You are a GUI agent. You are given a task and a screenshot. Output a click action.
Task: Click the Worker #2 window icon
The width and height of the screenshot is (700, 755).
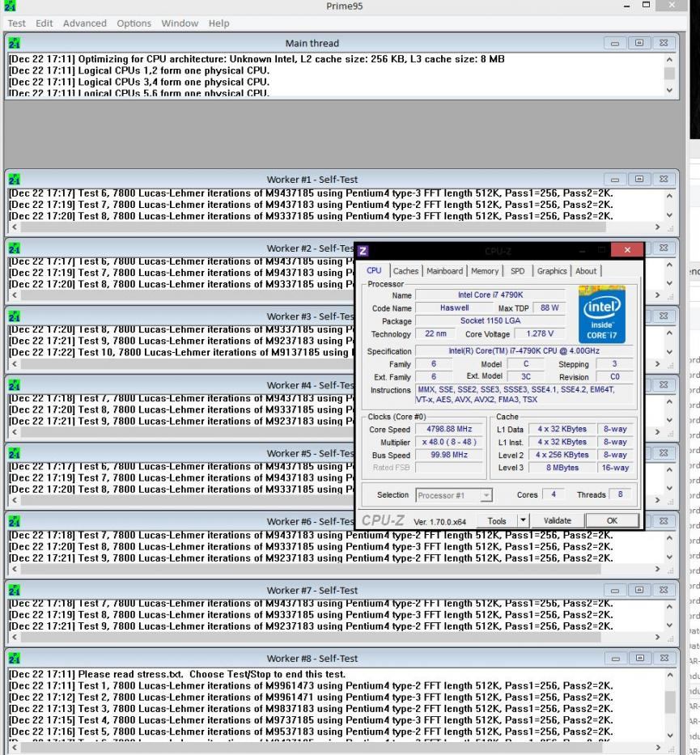click(x=14, y=248)
